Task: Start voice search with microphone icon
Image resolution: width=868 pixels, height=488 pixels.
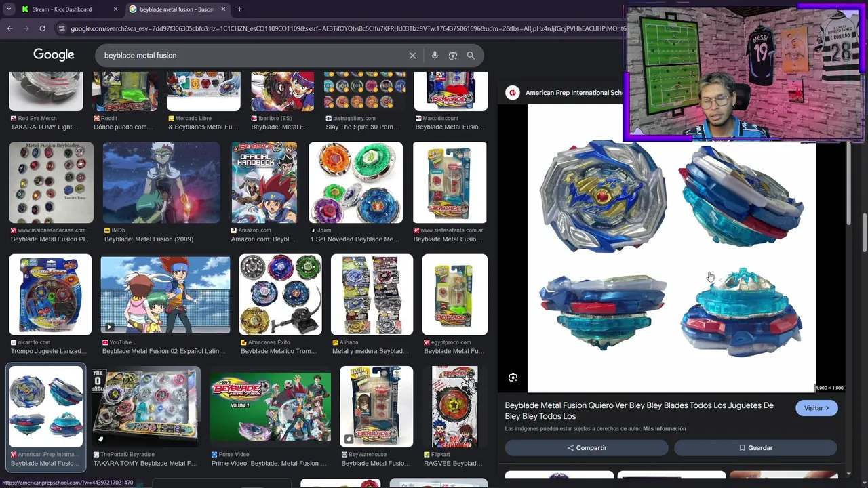Action: point(435,56)
